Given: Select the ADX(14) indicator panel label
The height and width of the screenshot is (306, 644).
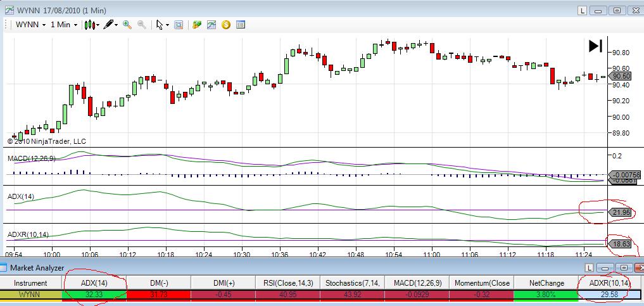Looking at the screenshot, I should click(x=21, y=197).
